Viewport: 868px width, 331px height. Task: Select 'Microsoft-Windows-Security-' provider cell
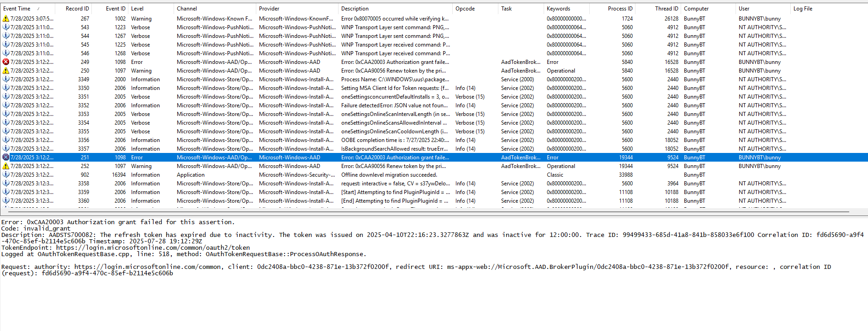(x=297, y=175)
